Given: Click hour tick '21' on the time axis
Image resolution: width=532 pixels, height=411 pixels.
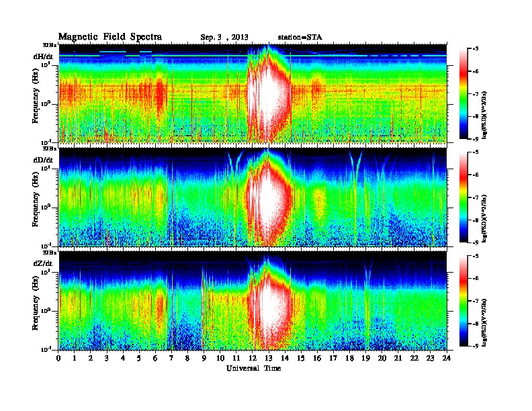Looking at the screenshot, I should 398,358.
